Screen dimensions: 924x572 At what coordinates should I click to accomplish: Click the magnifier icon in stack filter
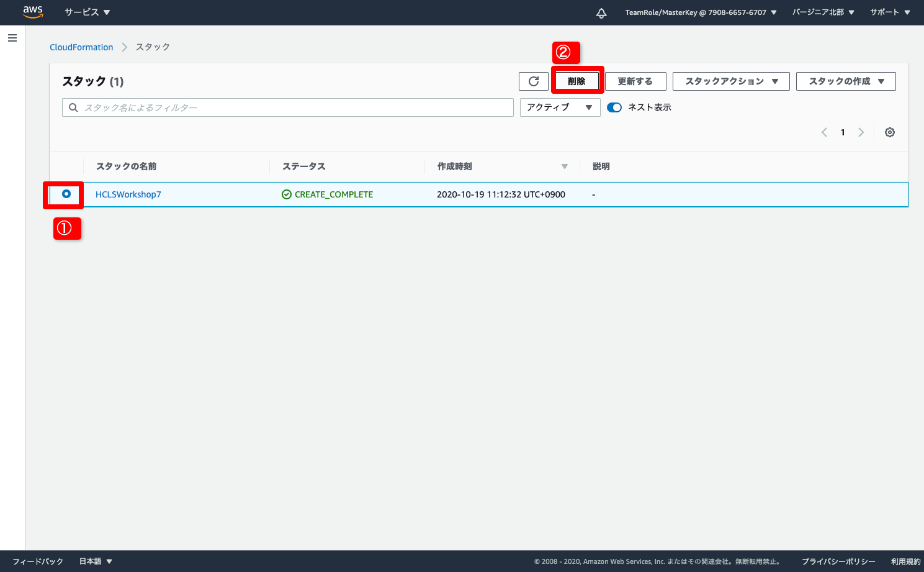[x=73, y=107]
